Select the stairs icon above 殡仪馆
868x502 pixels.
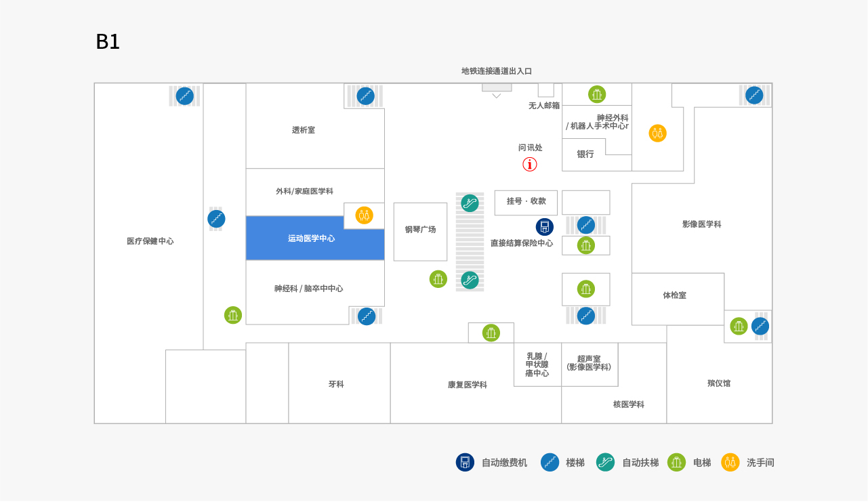point(760,326)
